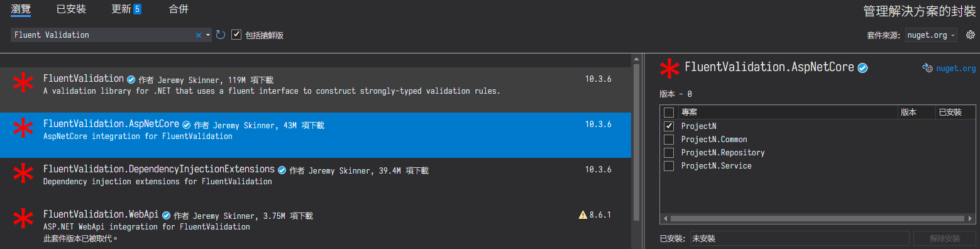Check the ProjectN.Service checkbox
980x249 pixels.
click(x=669, y=166)
